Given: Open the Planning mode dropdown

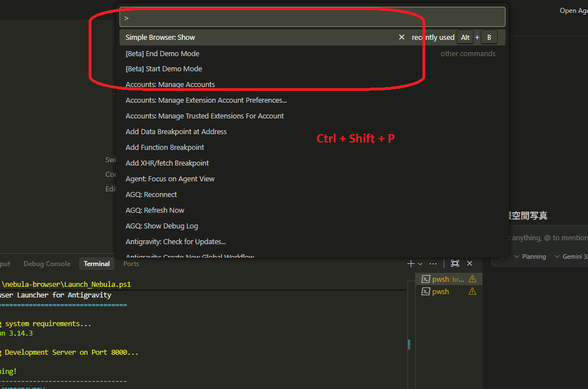Looking at the screenshot, I should pyautogui.click(x=531, y=256).
